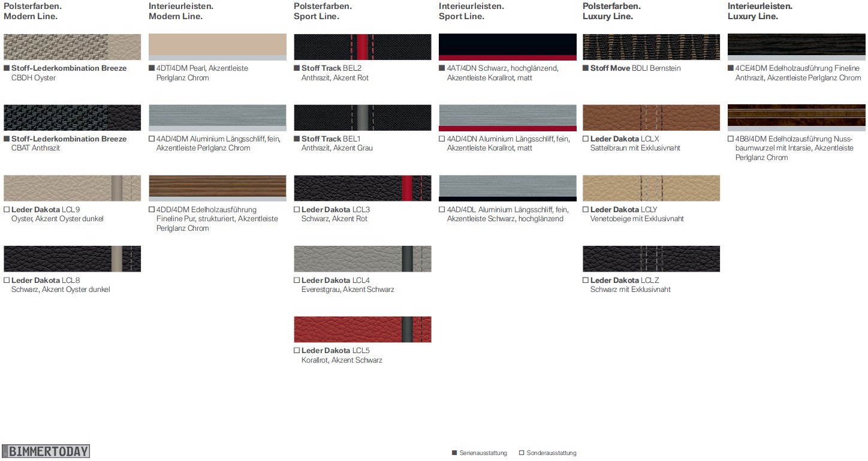Check the box for Leder Dakota LCL5 Korallrot
The width and height of the screenshot is (868, 461).
coord(297,351)
